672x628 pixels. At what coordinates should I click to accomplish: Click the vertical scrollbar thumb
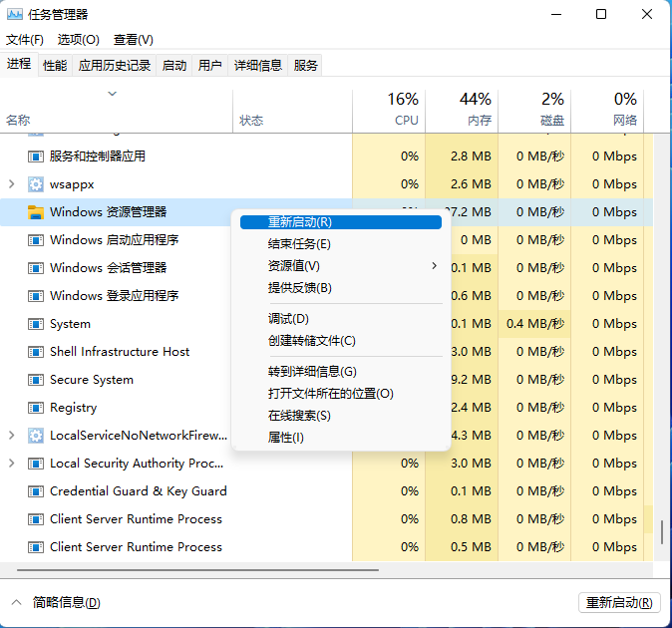(663, 531)
